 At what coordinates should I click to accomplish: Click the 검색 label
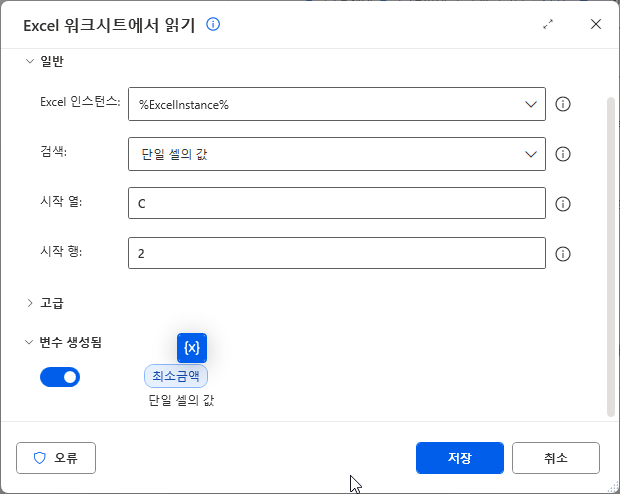pos(53,151)
